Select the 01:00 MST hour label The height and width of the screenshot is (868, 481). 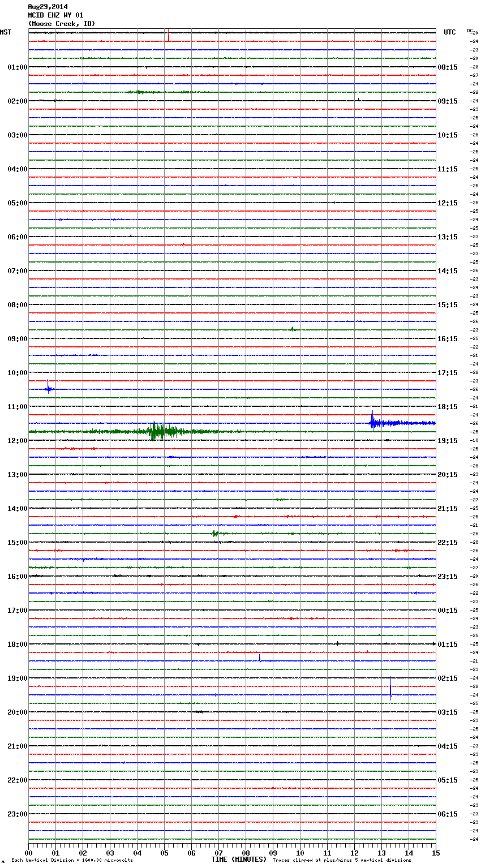[18, 67]
